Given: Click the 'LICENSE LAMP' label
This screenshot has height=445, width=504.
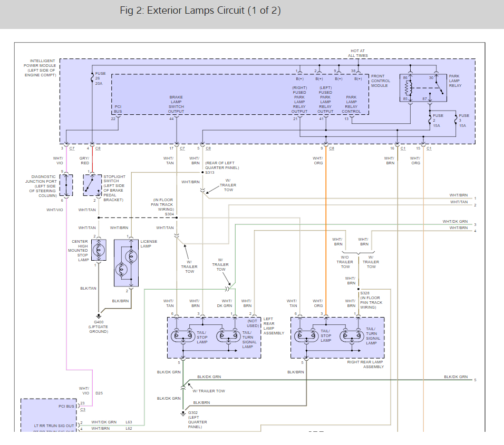Looking at the screenshot, I should tap(149, 244).
